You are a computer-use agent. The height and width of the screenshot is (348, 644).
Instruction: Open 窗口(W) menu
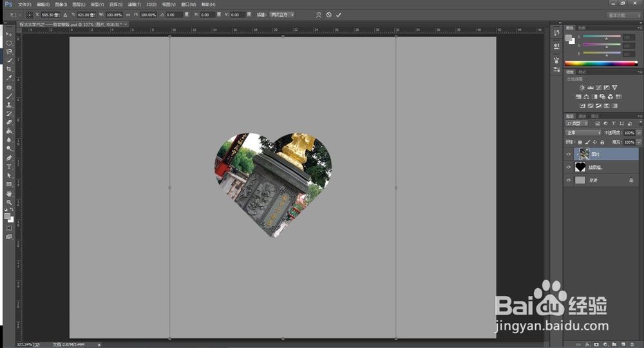(189, 5)
